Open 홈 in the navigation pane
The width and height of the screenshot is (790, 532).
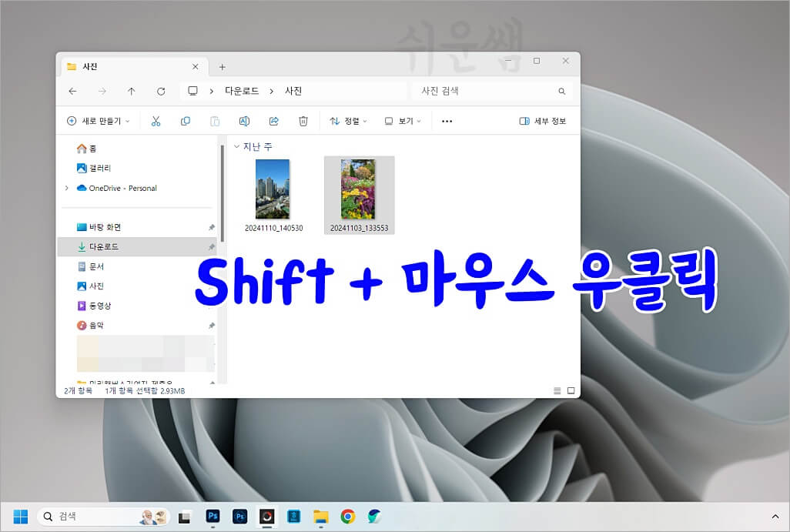(87, 149)
